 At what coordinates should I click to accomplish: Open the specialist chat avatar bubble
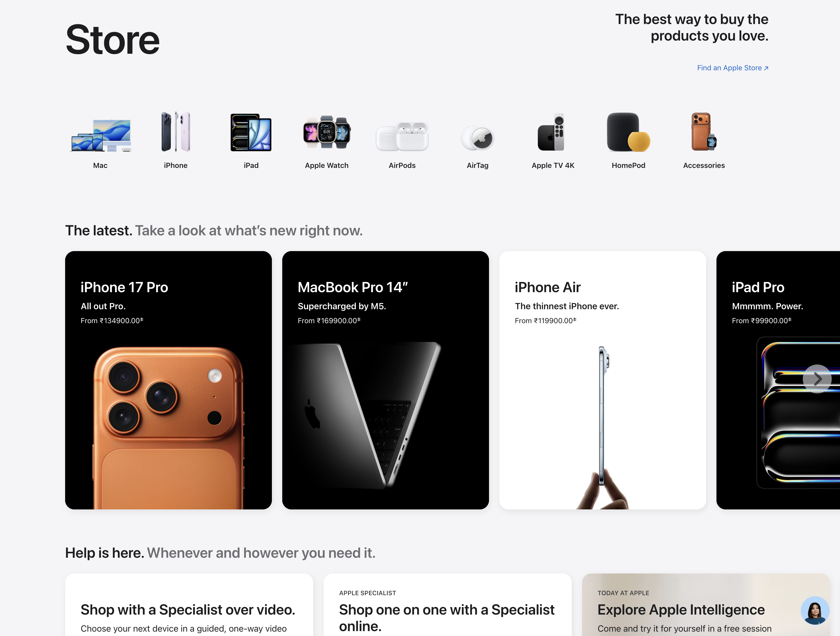[815, 610]
